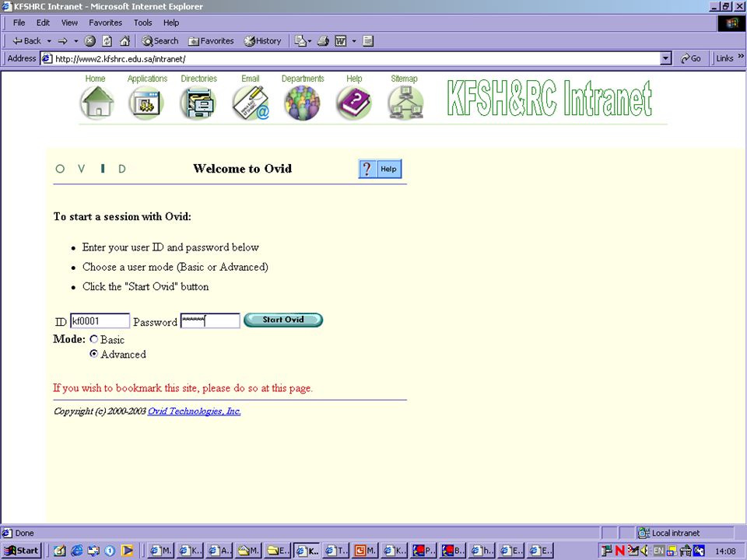The image size is (747, 560).
Task: Open the Directories file cabinet icon
Action: (198, 103)
